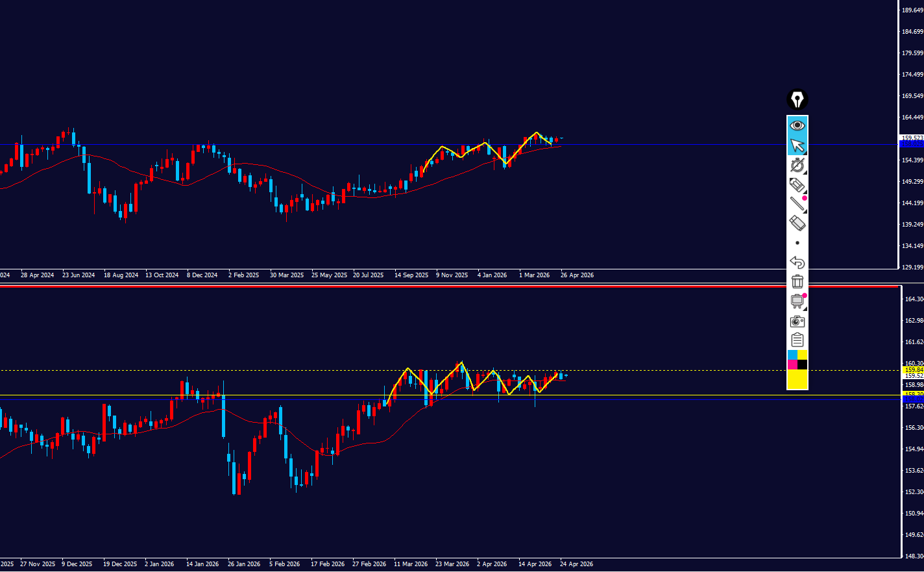Image resolution: width=924 pixels, height=572 pixels.
Task: Pick the black color swatch
Action: point(803,364)
